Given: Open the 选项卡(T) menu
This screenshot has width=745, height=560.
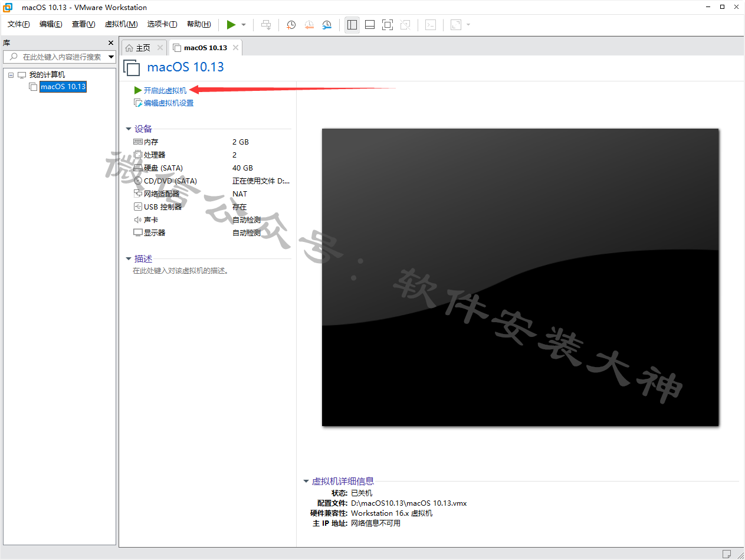Looking at the screenshot, I should (x=162, y=24).
